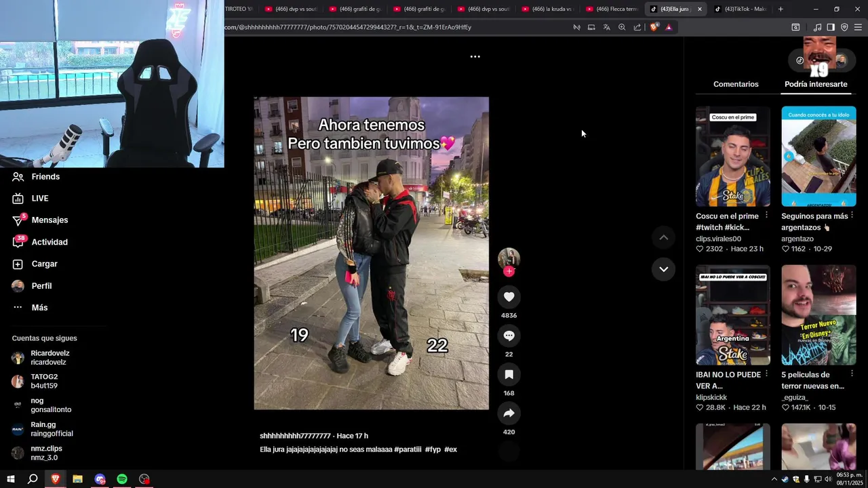The image size is (868, 488).
Task: Open Brave VPN shield icon
Action: click(x=844, y=27)
